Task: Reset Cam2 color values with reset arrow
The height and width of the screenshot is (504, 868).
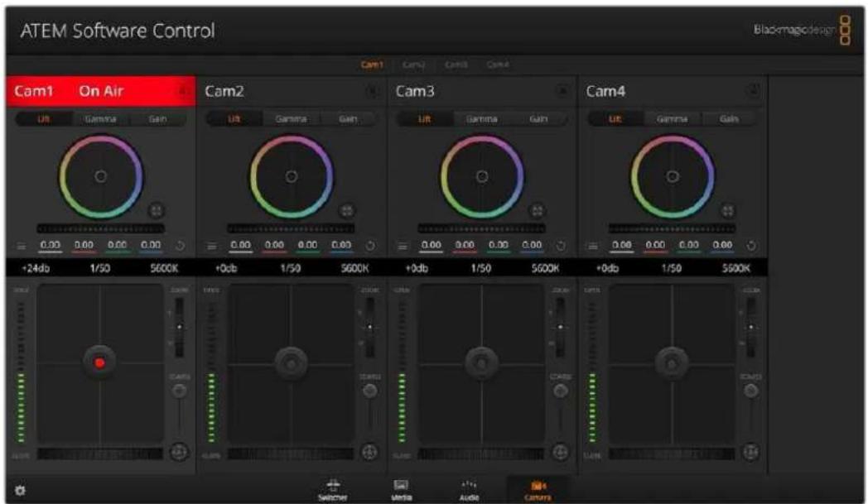Action: [x=370, y=246]
